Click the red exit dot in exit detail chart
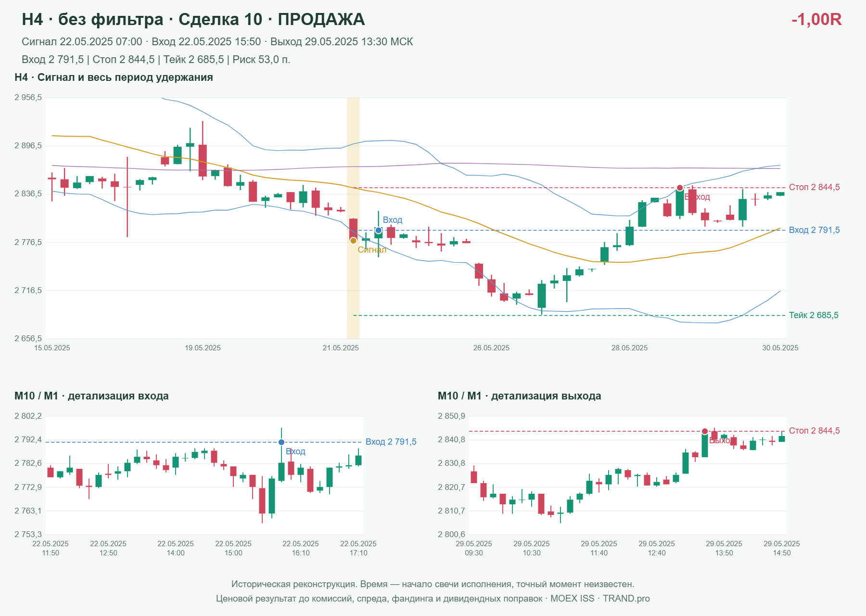866x616 pixels. pyautogui.click(x=705, y=431)
